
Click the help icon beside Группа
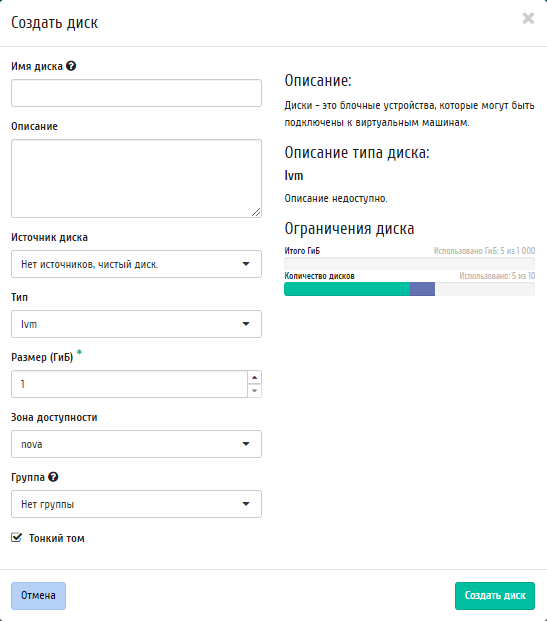coord(53,477)
